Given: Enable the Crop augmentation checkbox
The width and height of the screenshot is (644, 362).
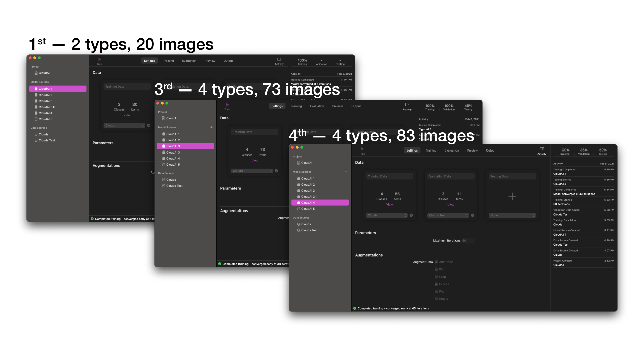Looking at the screenshot, I should (x=436, y=277).
